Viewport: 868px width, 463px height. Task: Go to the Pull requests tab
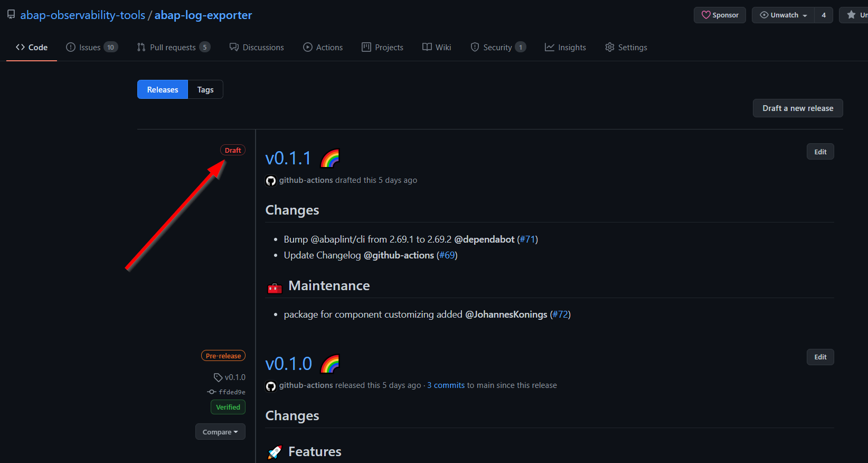(173, 48)
